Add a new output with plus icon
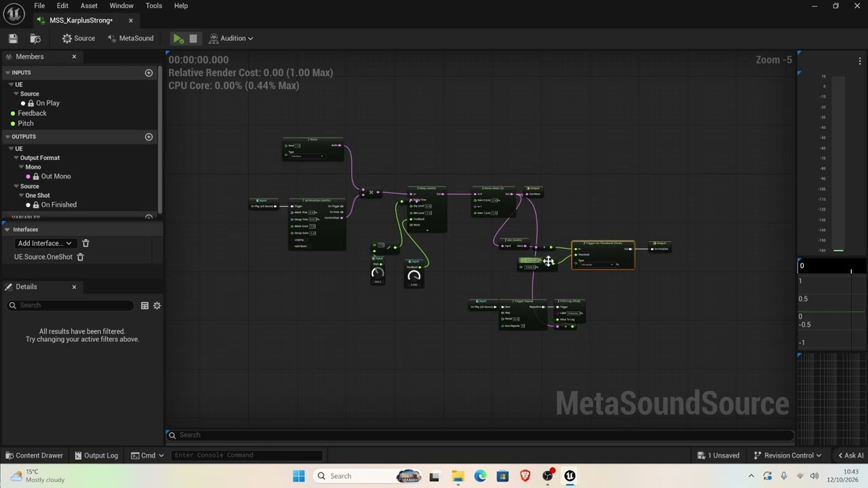868x488 pixels. pyautogui.click(x=149, y=137)
